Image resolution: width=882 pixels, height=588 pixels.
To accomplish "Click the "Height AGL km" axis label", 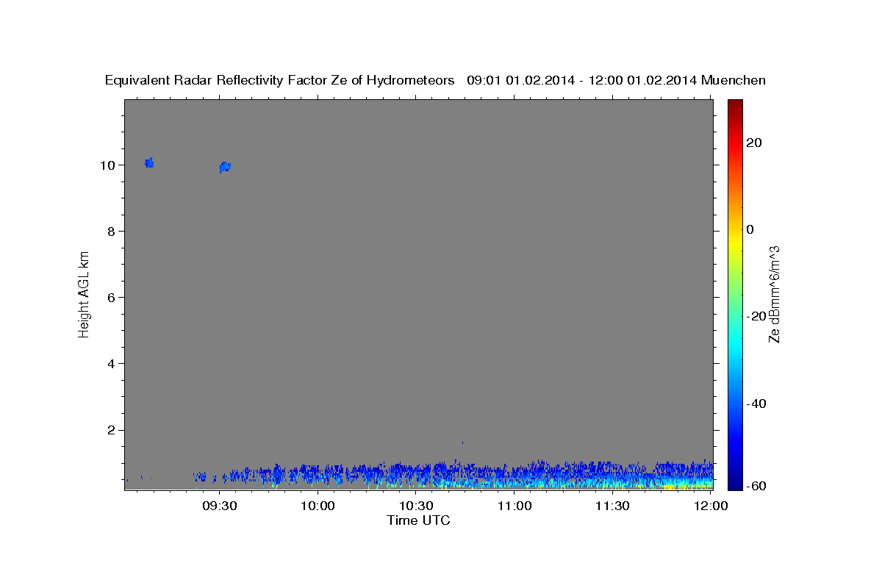I will pyautogui.click(x=85, y=293).
